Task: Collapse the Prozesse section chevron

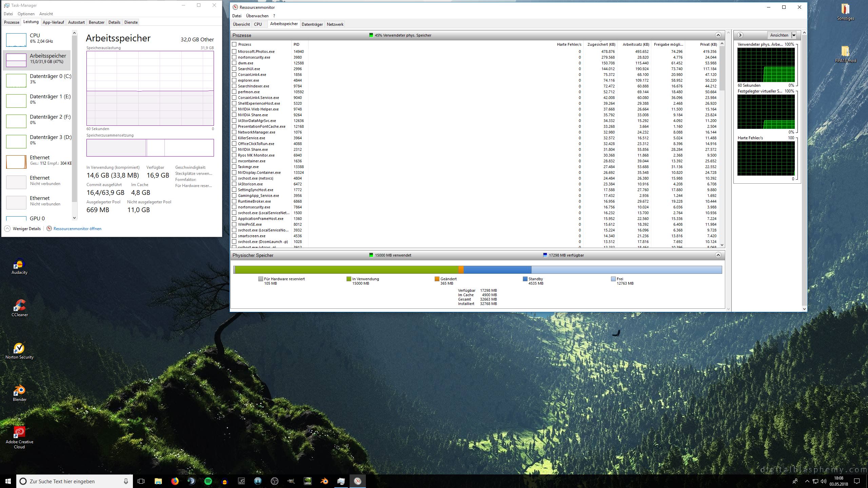Action: (x=718, y=35)
